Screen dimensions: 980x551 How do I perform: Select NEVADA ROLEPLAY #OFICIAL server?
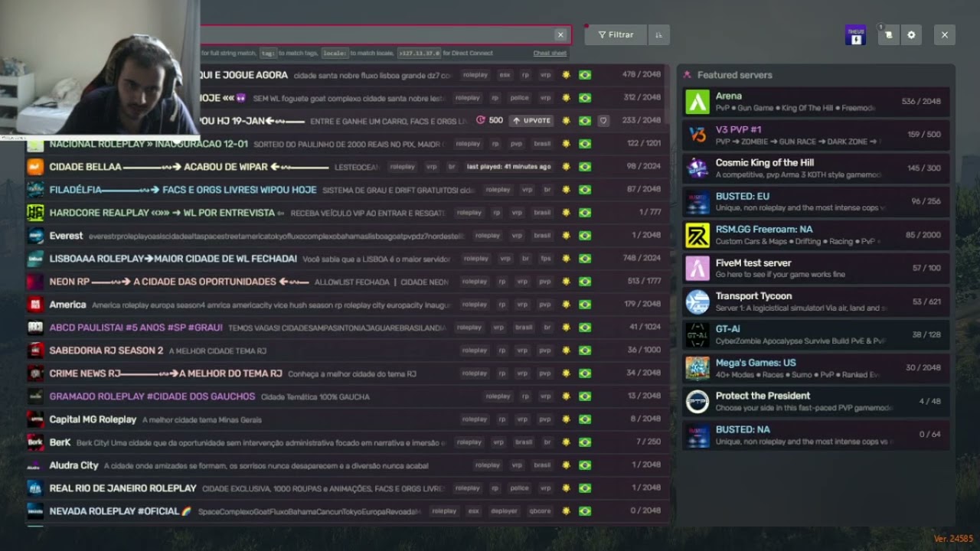click(119, 511)
